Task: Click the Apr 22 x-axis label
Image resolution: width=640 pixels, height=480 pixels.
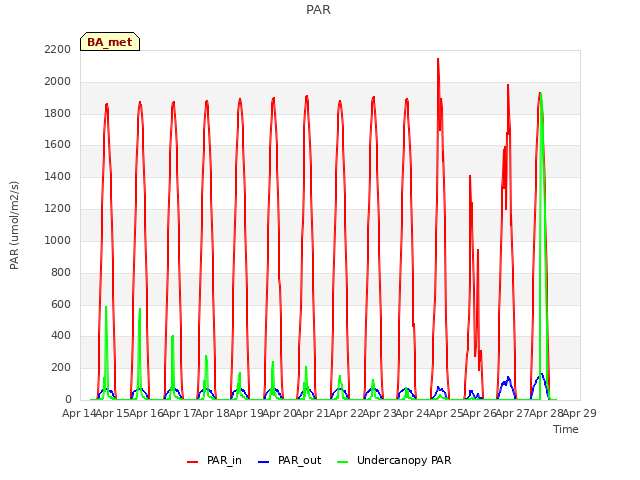Action: [346, 413]
